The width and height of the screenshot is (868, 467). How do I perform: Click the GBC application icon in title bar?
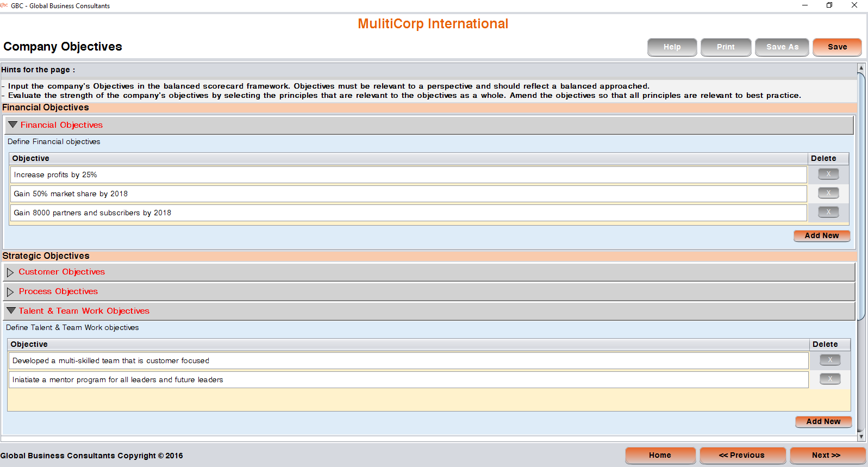[4, 5]
